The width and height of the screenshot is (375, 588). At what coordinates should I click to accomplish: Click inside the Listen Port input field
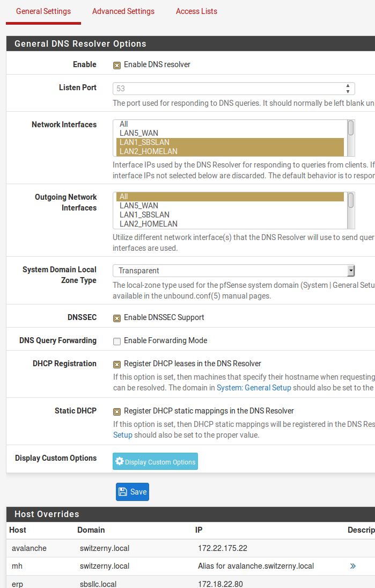[x=215, y=88]
